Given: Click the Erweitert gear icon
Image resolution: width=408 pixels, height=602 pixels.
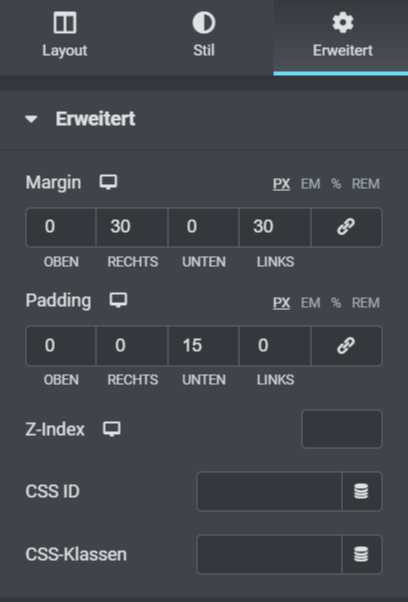Looking at the screenshot, I should tap(343, 23).
